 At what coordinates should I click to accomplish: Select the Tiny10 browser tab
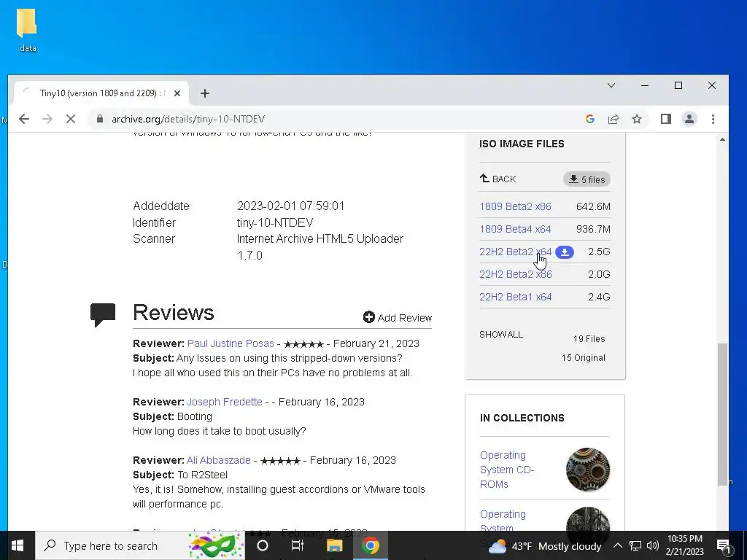tap(101, 93)
